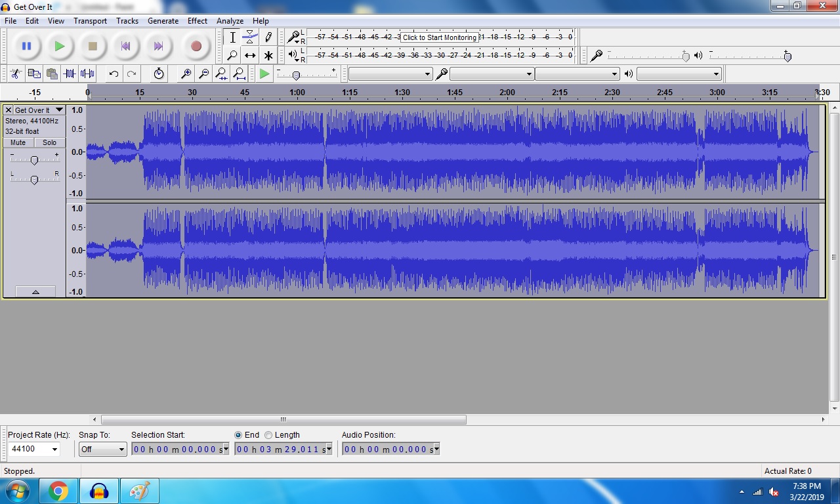Skip to End of the track

[x=158, y=47]
